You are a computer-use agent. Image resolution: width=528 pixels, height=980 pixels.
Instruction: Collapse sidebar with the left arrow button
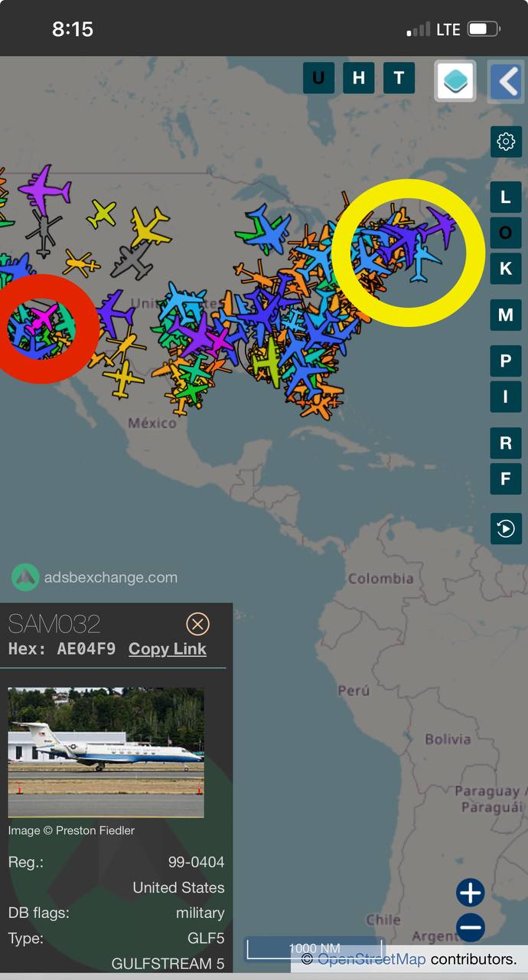pos(506,80)
